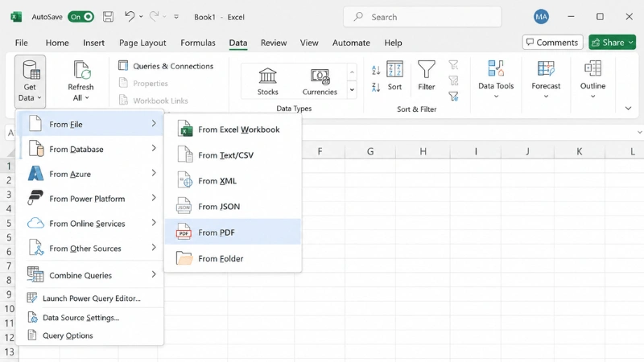The width and height of the screenshot is (644, 362).
Task: Switch to the Insert tab
Action: click(93, 43)
